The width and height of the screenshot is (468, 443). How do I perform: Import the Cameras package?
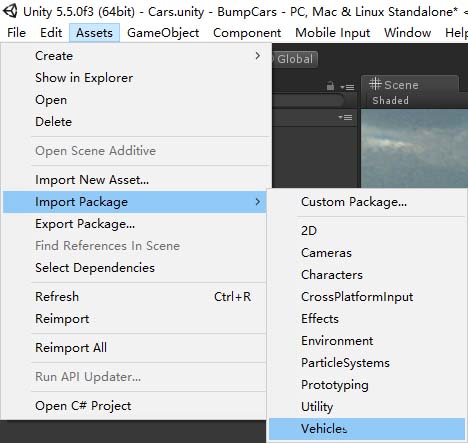367,252
